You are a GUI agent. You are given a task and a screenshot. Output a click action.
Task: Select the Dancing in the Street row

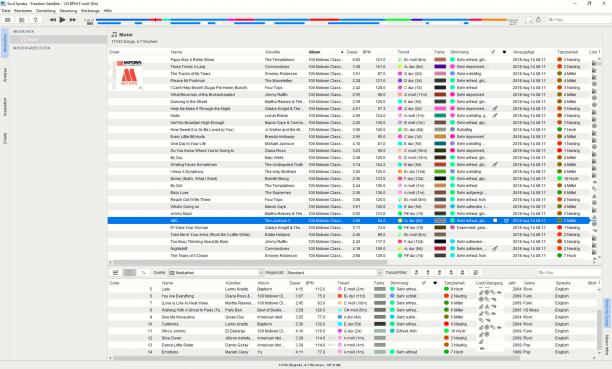point(349,102)
